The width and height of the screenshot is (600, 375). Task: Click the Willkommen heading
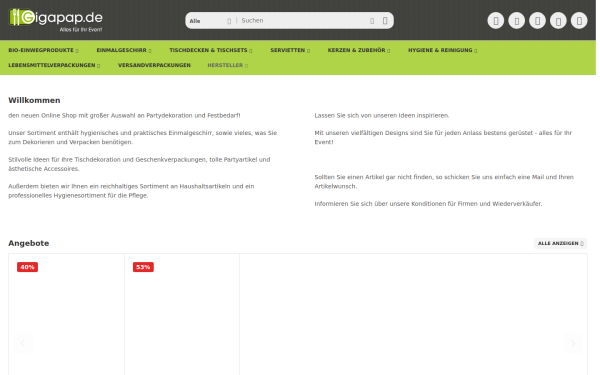34,100
